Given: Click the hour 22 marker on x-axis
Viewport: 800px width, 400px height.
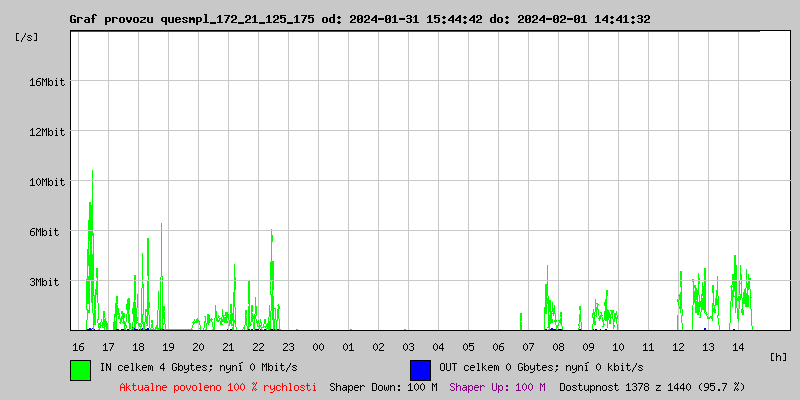Looking at the screenshot, I should (x=258, y=347).
